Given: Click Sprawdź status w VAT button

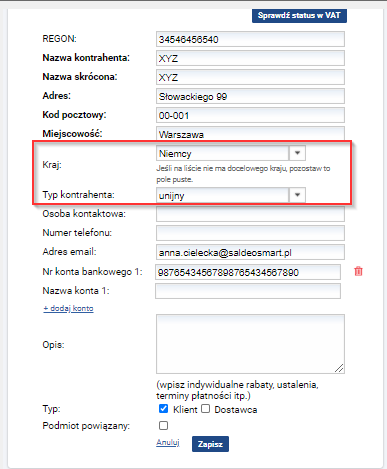Looking at the screenshot, I should (x=299, y=16).
